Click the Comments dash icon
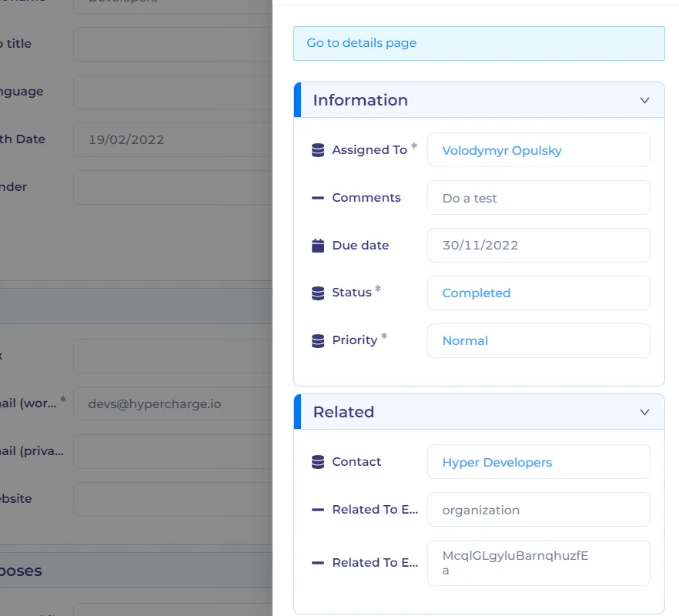Image resolution: width=679 pixels, height=616 pixels. click(318, 198)
